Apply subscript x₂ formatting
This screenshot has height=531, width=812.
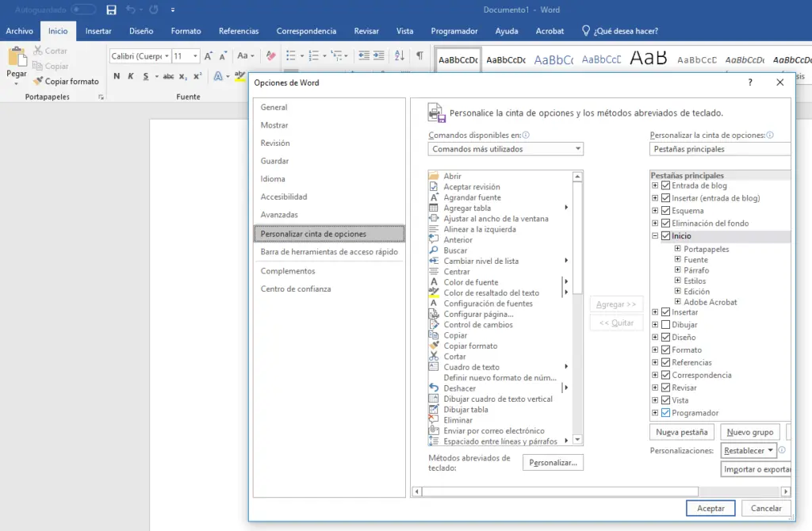pyautogui.click(x=183, y=76)
